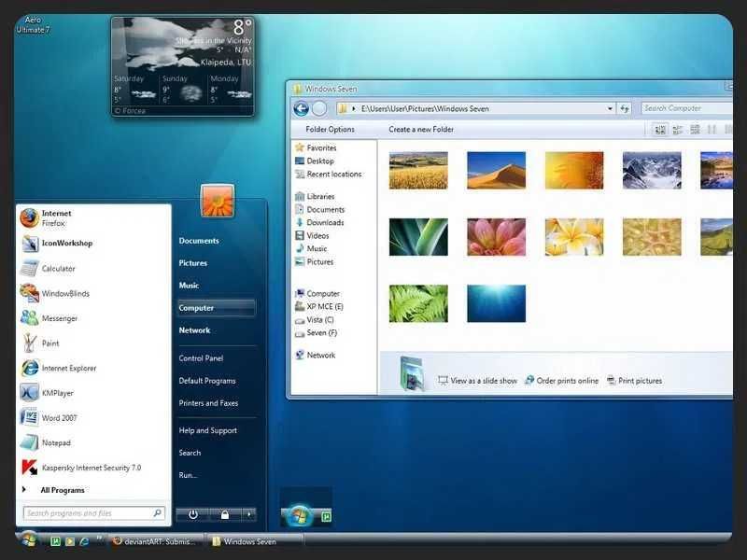Click the flower user picture in the Start menu

218,201
